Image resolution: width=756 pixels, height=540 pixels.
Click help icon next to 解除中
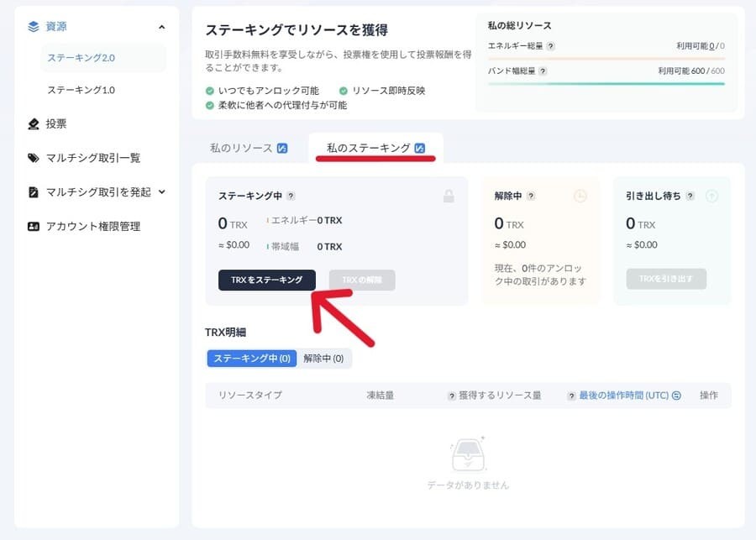pyautogui.click(x=531, y=196)
